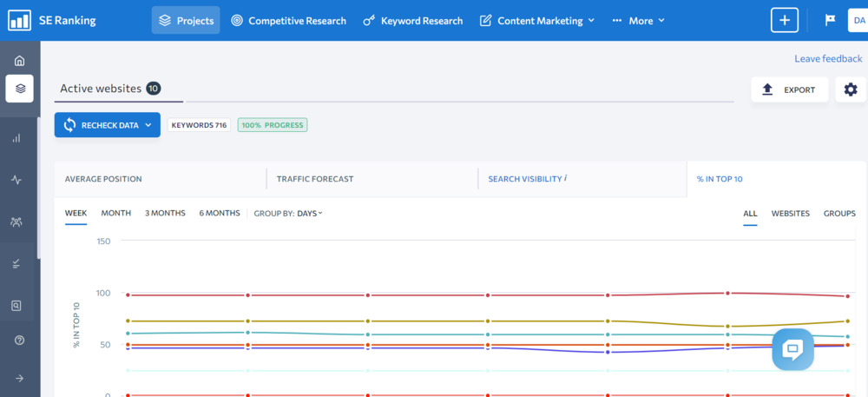This screenshot has height=397, width=868.
Task: Expand Recheck Data dropdown arrow
Action: pos(148,125)
